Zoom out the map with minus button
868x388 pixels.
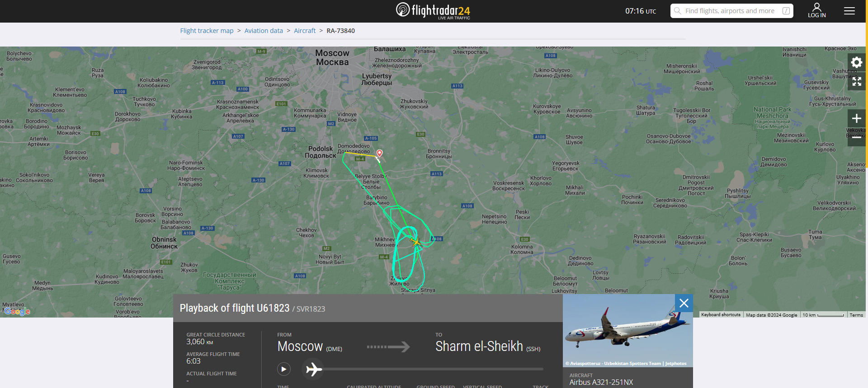pos(857,137)
